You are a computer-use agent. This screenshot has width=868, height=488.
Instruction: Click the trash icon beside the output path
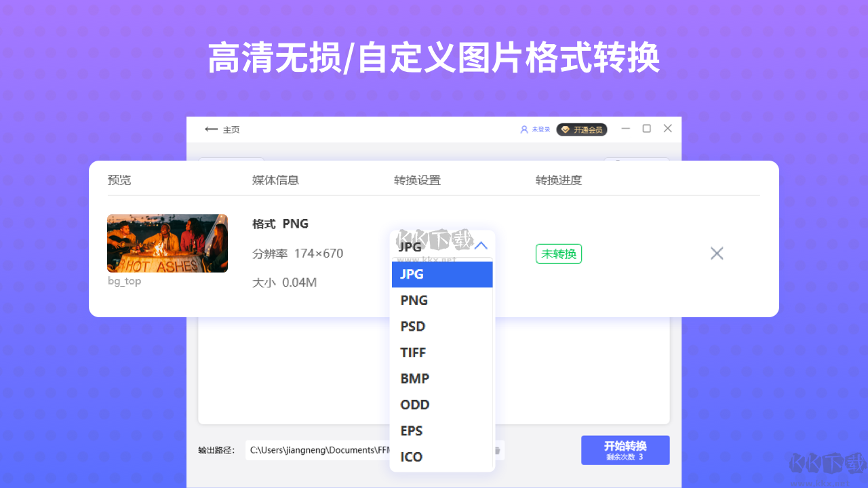pos(497,450)
